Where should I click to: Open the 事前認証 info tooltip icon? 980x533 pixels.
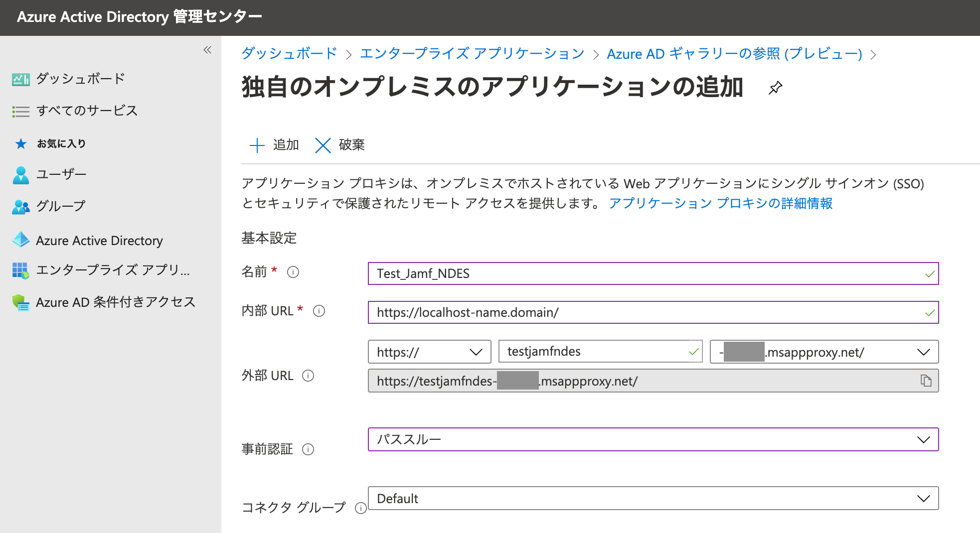[x=309, y=450]
